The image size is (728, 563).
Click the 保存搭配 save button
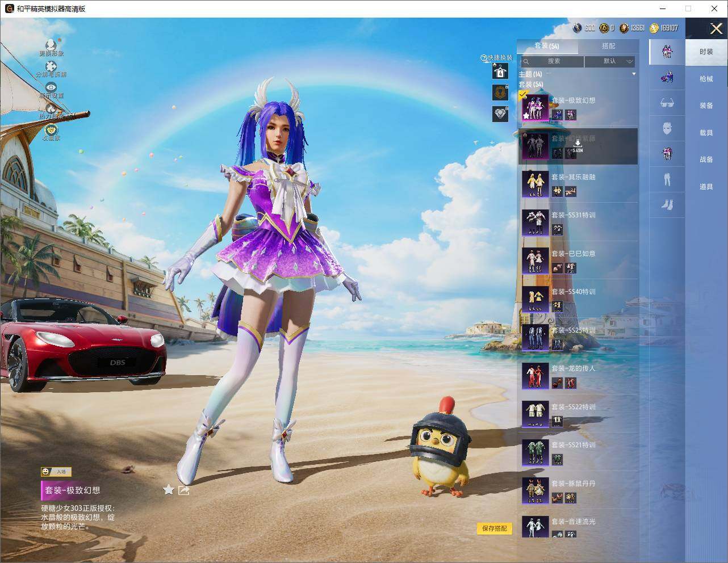click(x=495, y=528)
